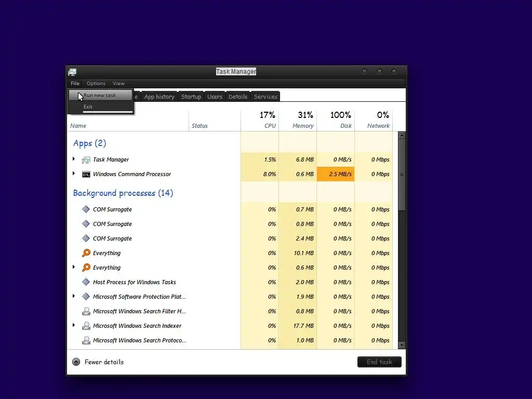Screen dimensions: 532x399
Task: Choose Run new task from File menu
Action: coord(100,96)
